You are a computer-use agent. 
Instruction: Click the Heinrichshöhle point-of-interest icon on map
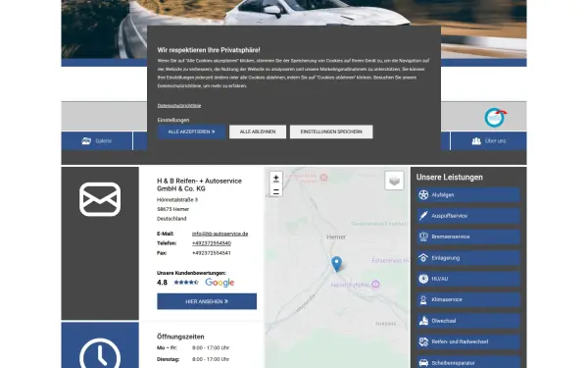[x=375, y=285]
